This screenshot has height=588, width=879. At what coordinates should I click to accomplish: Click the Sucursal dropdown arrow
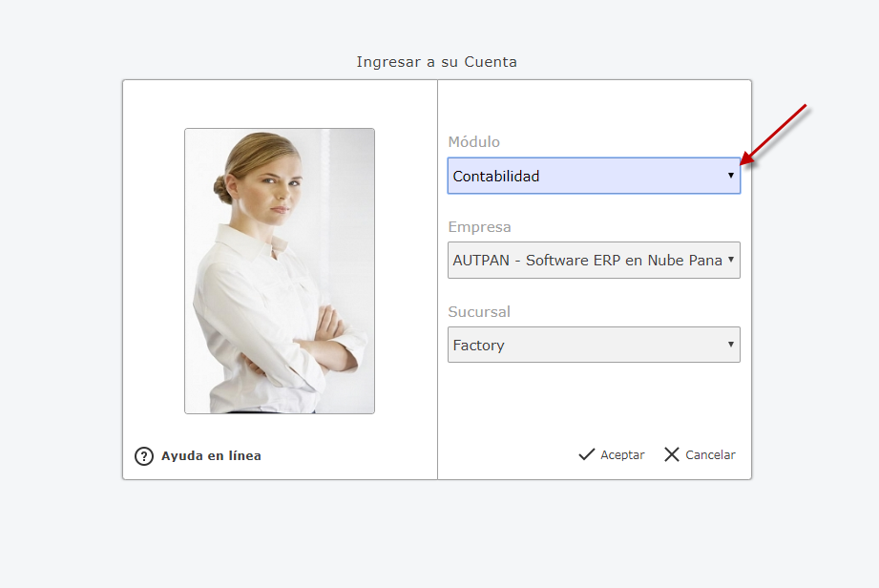[x=730, y=345]
